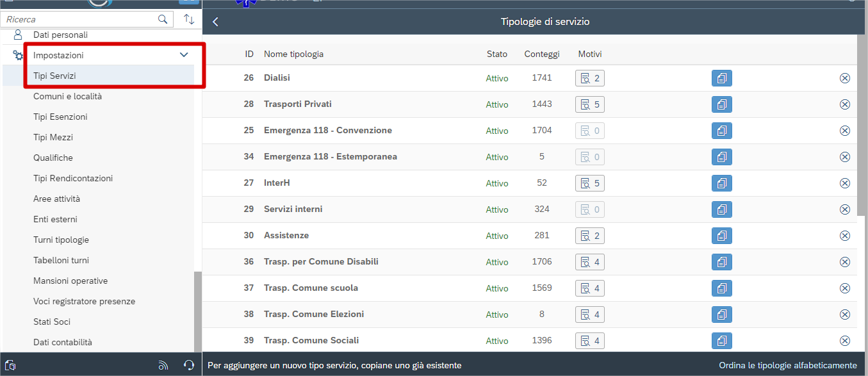Copy the Trasporti Privati service type
This screenshot has height=376, width=868.
tap(722, 104)
